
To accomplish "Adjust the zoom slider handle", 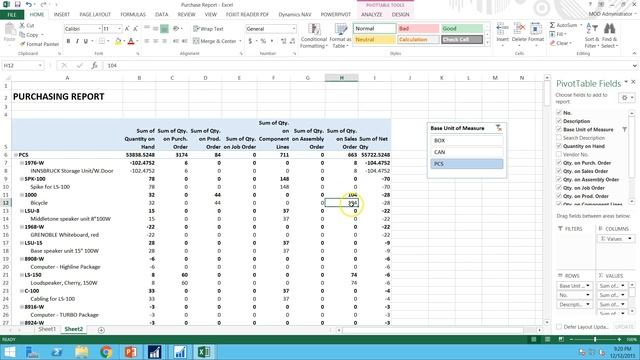I will tap(595, 340).
